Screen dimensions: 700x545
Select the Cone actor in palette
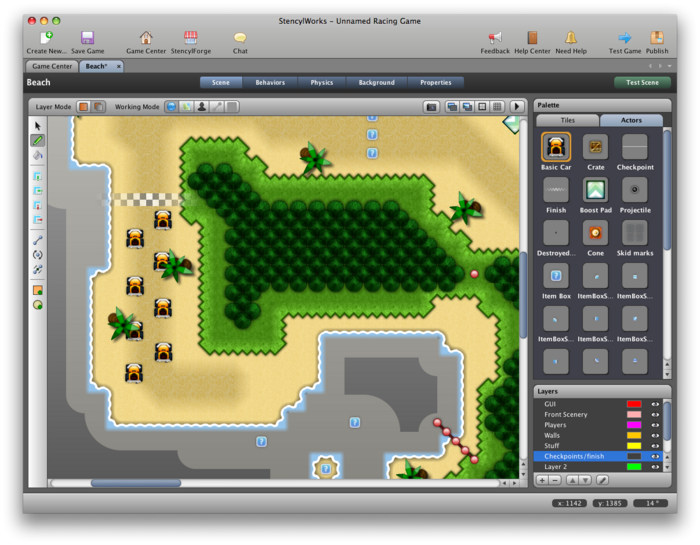point(596,233)
